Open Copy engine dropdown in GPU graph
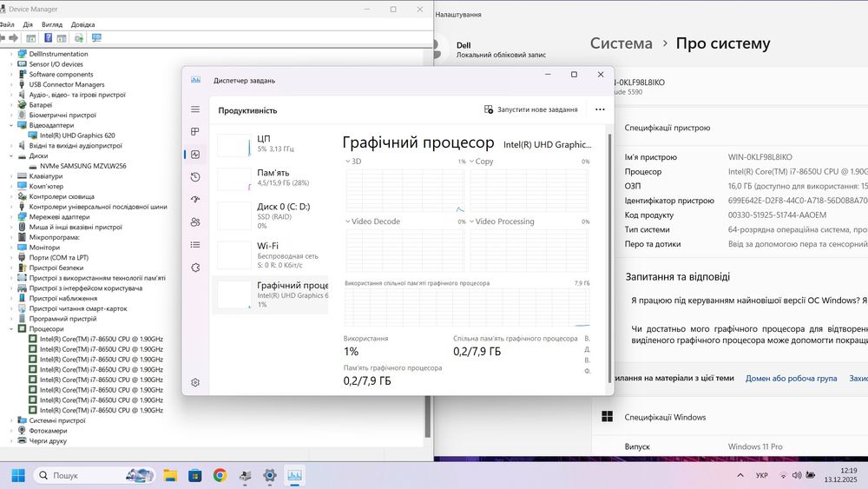Image resolution: width=868 pixels, height=489 pixels. (x=481, y=162)
